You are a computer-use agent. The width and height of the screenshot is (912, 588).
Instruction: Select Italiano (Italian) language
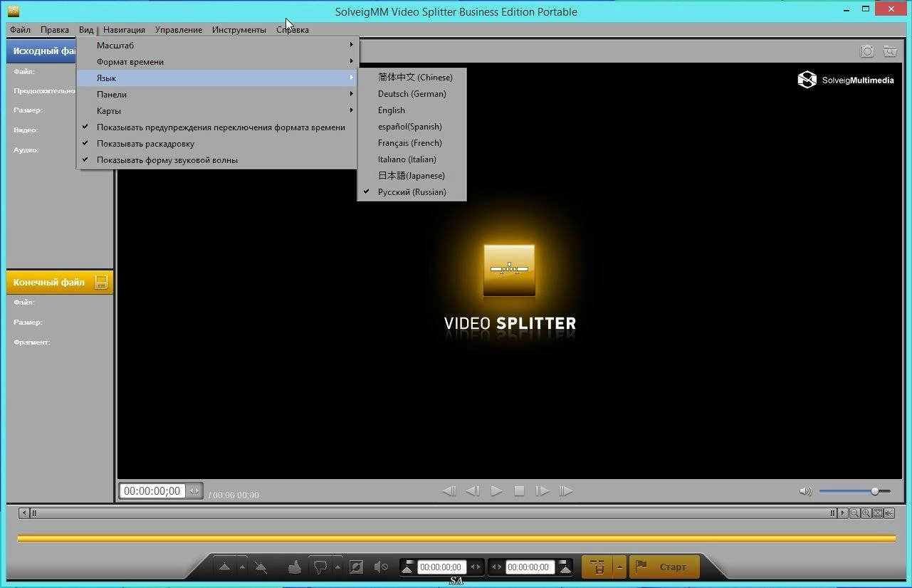(x=412, y=159)
